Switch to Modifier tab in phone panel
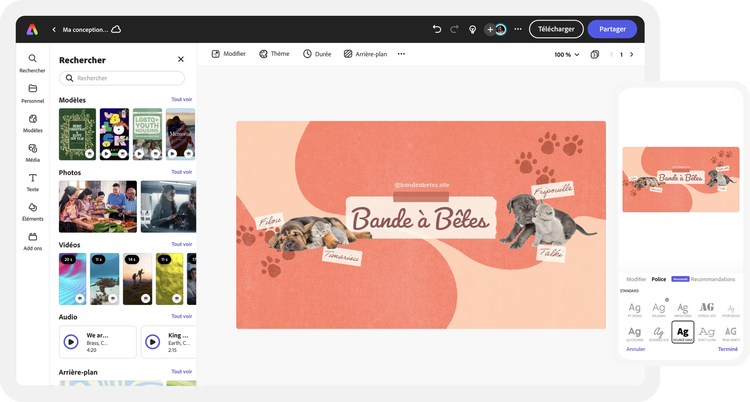Viewport: 750px width, 402px height. click(x=636, y=279)
